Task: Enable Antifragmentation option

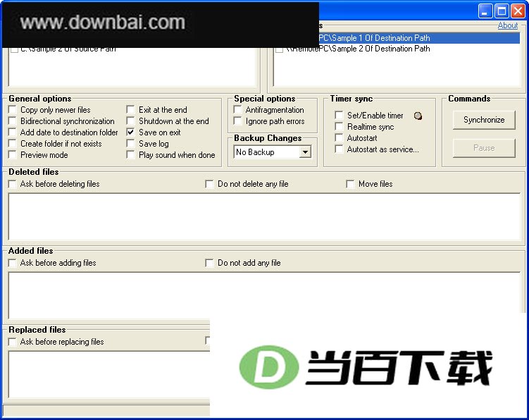Action: (237, 109)
